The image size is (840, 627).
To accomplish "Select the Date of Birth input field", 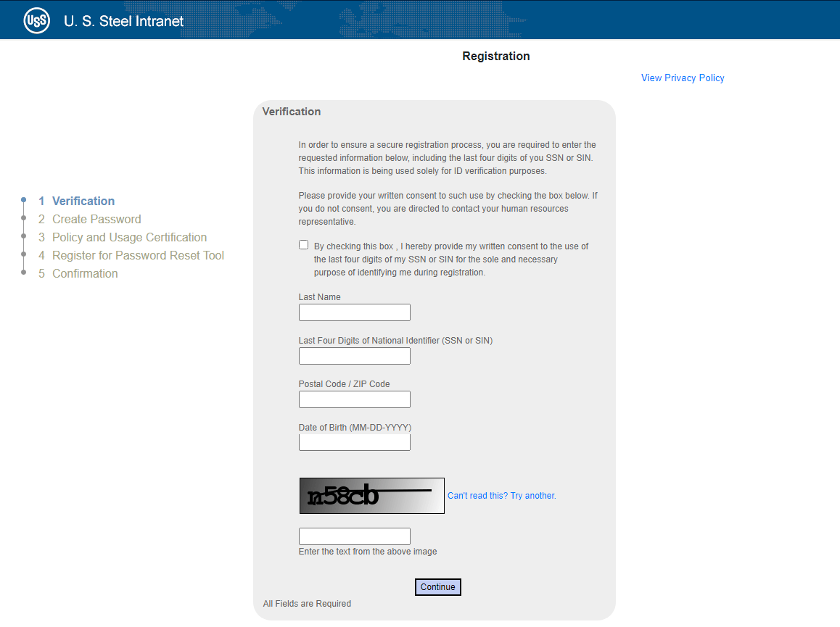I will tap(355, 442).
